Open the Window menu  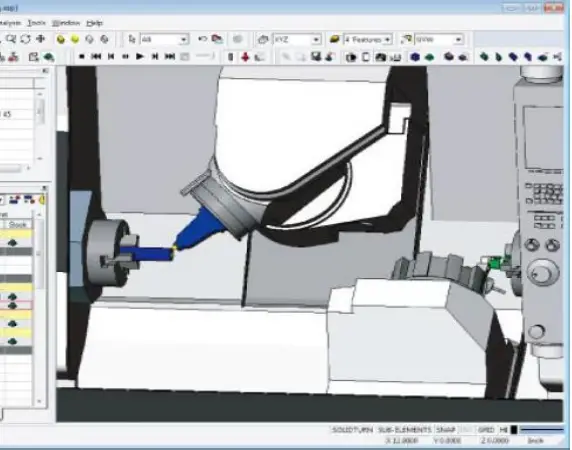(x=66, y=23)
